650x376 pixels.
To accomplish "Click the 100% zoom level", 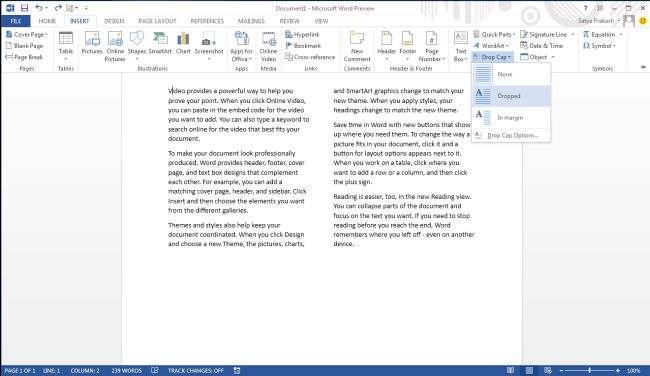I will click(633, 371).
